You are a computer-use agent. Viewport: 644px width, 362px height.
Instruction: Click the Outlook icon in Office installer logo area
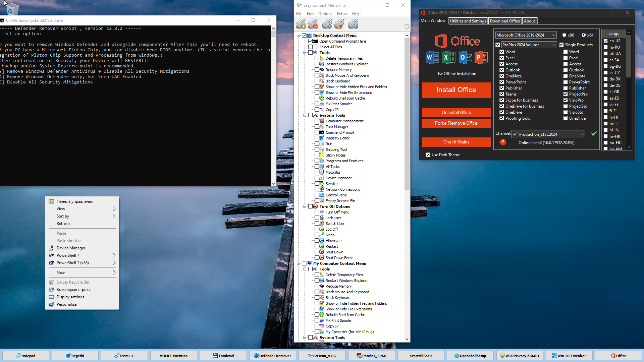tap(465, 58)
